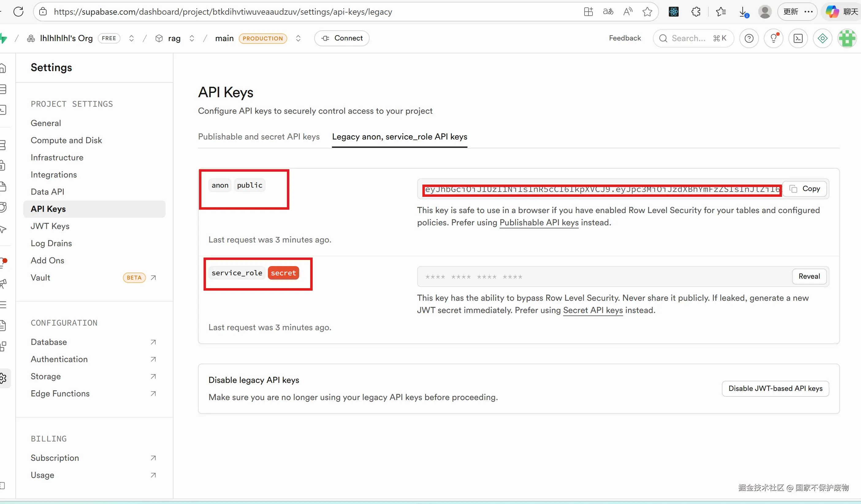The height and width of the screenshot is (504, 861).
Task: Open the browser downloads icon
Action: 743,12
